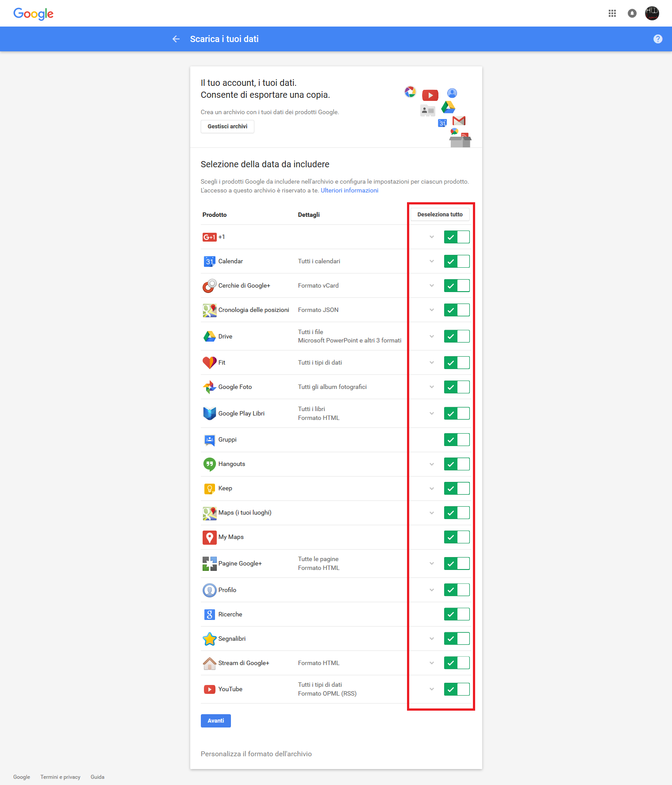Expand the Cerchie di Google+ chevron
Screen dimensions: 672x785
coord(432,285)
